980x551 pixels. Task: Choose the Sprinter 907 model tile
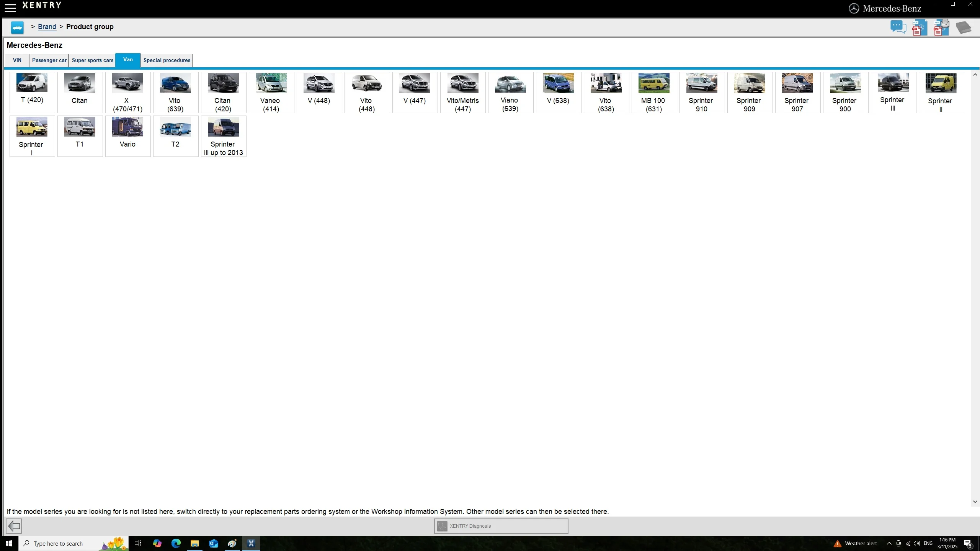[798, 93]
